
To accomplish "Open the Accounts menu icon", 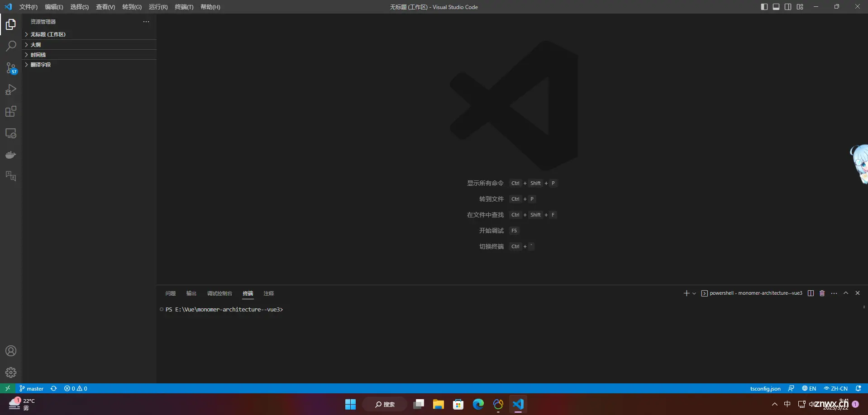I will pyautogui.click(x=11, y=351).
